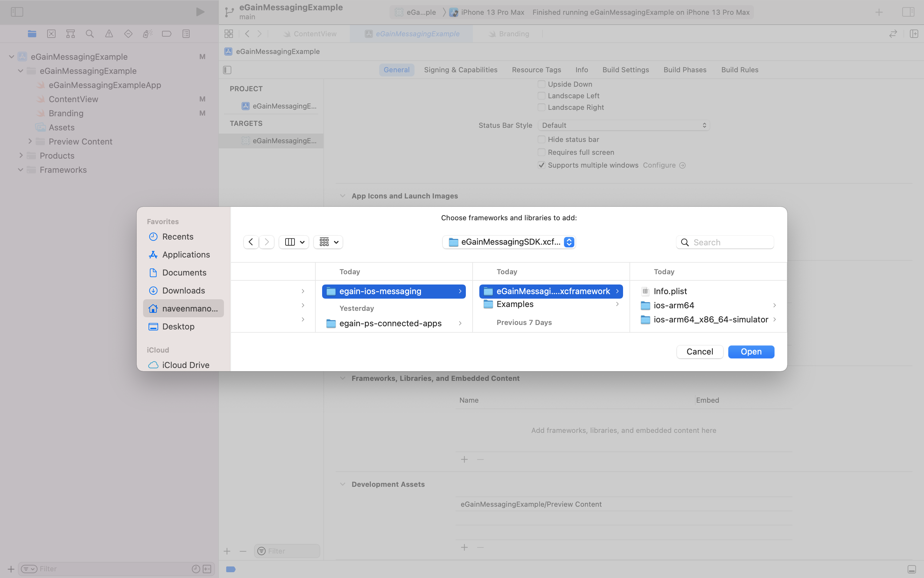924x578 pixels.
Task: Open the Status Bar Style dropdown
Action: tap(624, 125)
